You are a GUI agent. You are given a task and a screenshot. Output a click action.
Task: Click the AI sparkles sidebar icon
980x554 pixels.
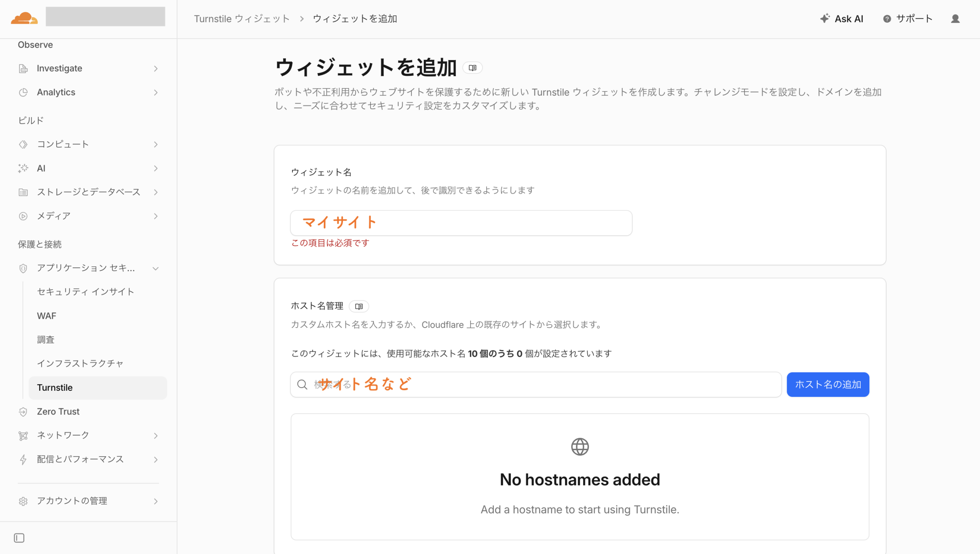click(x=23, y=168)
